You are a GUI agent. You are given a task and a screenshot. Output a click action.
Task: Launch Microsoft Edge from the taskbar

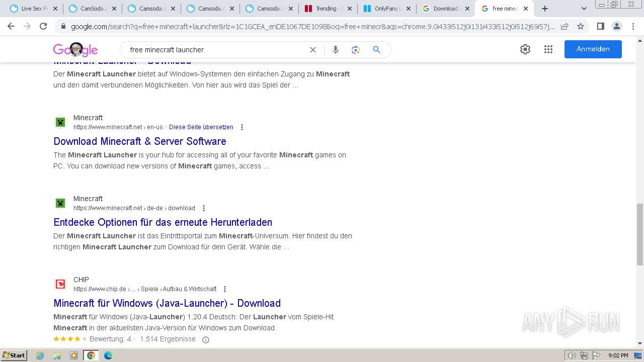tap(108, 355)
